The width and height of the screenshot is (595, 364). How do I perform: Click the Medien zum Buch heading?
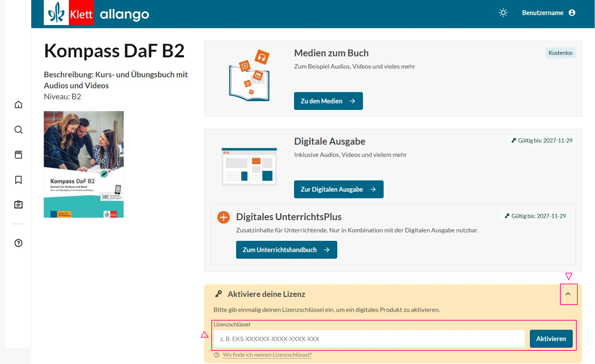click(331, 53)
